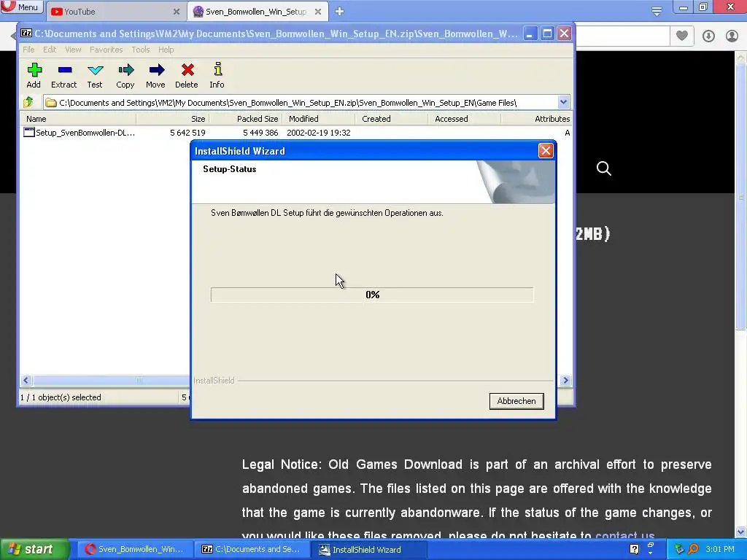
Task: Click the 7-Zip horizontal scrollbar thumb
Action: coord(111,380)
